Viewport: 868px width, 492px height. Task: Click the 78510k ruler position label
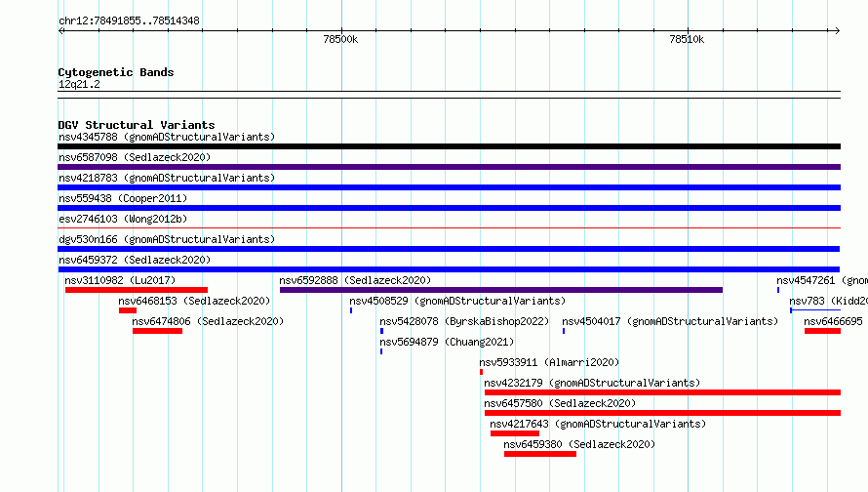click(687, 39)
